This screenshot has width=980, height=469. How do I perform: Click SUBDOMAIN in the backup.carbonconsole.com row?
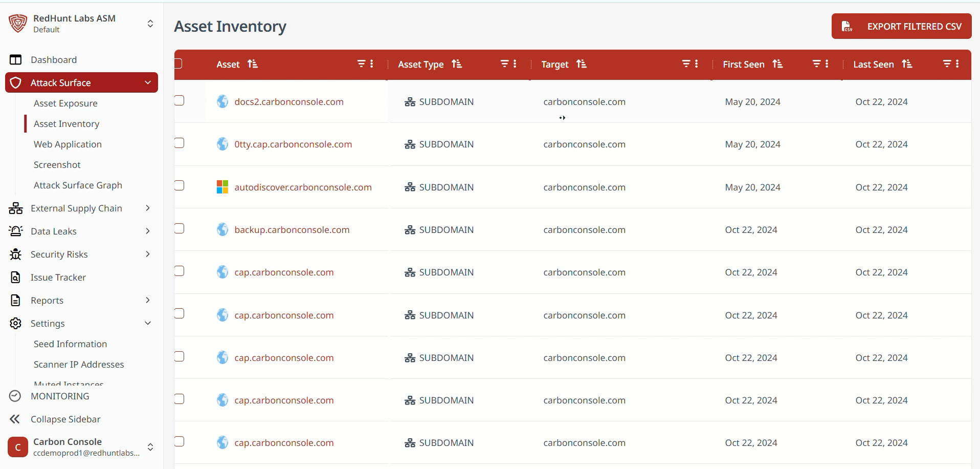click(x=447, y=230)
